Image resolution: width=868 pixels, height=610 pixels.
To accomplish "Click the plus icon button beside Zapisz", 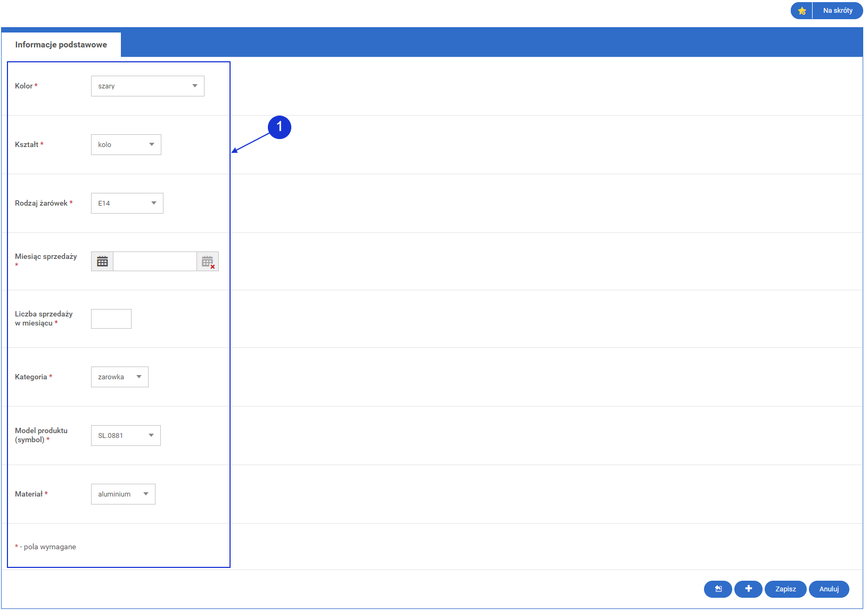I will 748,589.
